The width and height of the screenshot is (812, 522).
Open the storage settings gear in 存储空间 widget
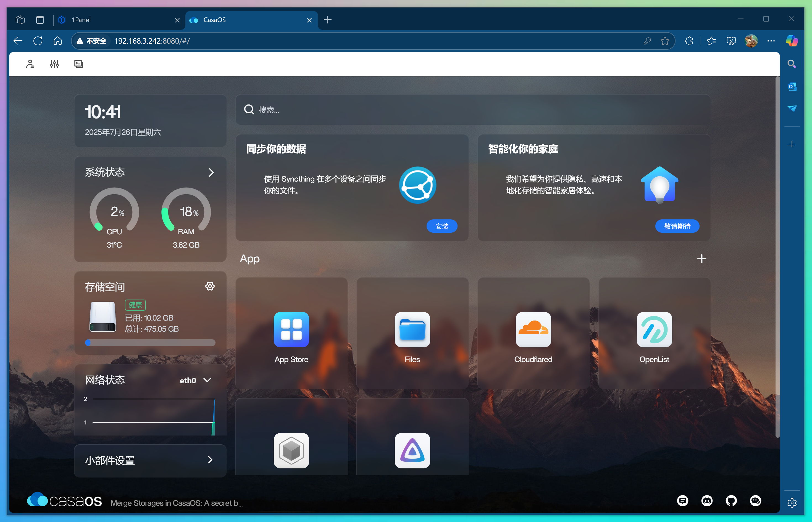210,286
